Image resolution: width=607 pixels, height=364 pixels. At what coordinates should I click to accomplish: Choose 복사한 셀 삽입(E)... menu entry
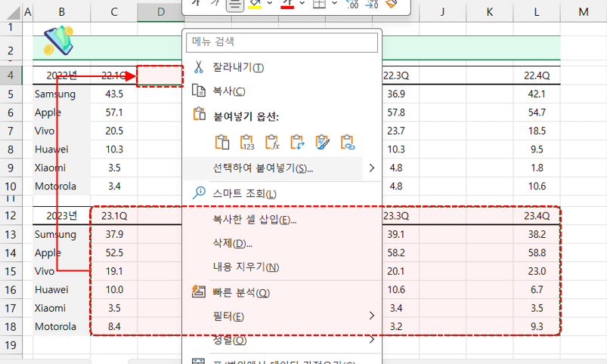[x=282, y=220]
